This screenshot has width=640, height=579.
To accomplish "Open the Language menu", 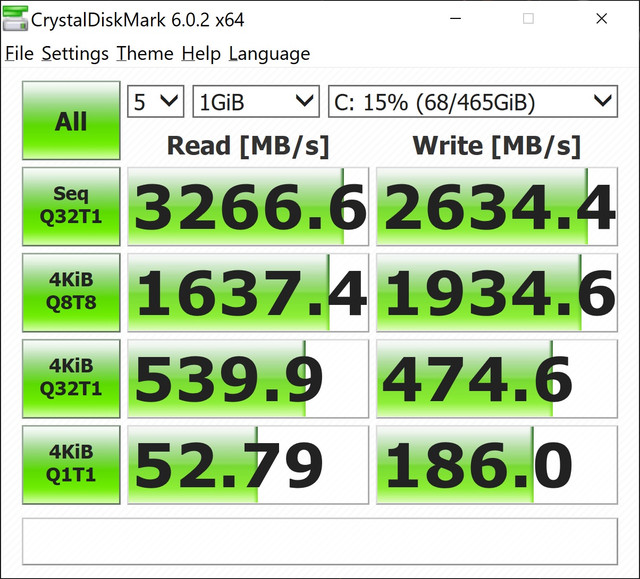I will click(x=269, y=54).
